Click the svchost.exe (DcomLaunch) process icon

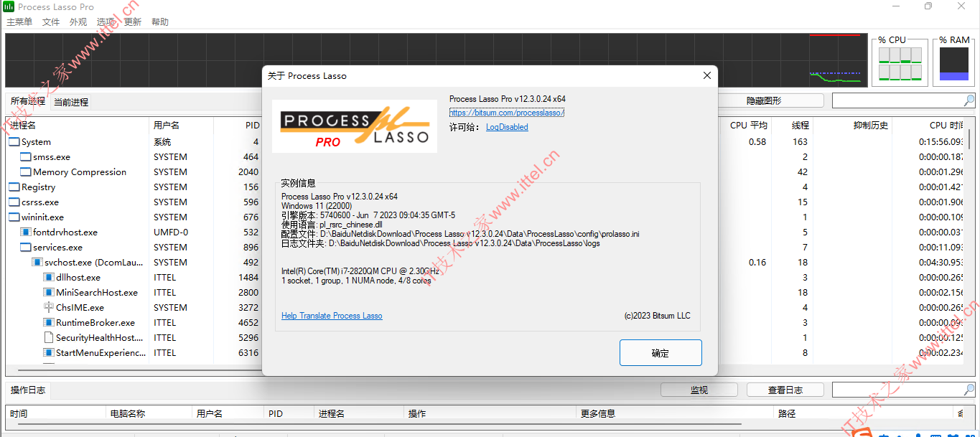(x=37, y=262)
